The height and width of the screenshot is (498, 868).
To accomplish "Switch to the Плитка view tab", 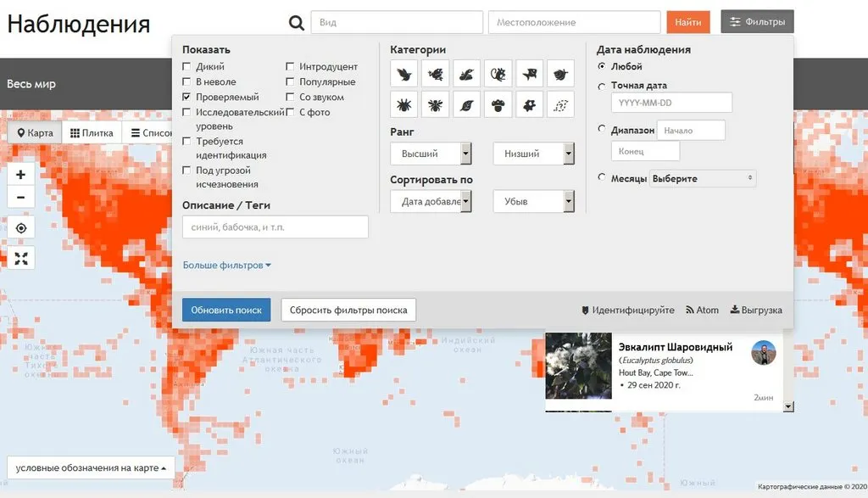I will click(92, 133).
